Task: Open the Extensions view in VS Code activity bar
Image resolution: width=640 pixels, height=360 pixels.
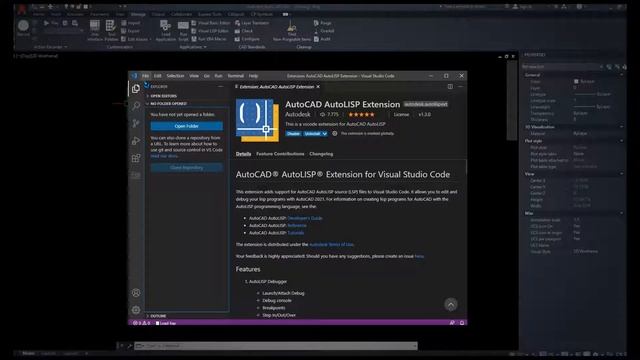Action: point(136,158)
